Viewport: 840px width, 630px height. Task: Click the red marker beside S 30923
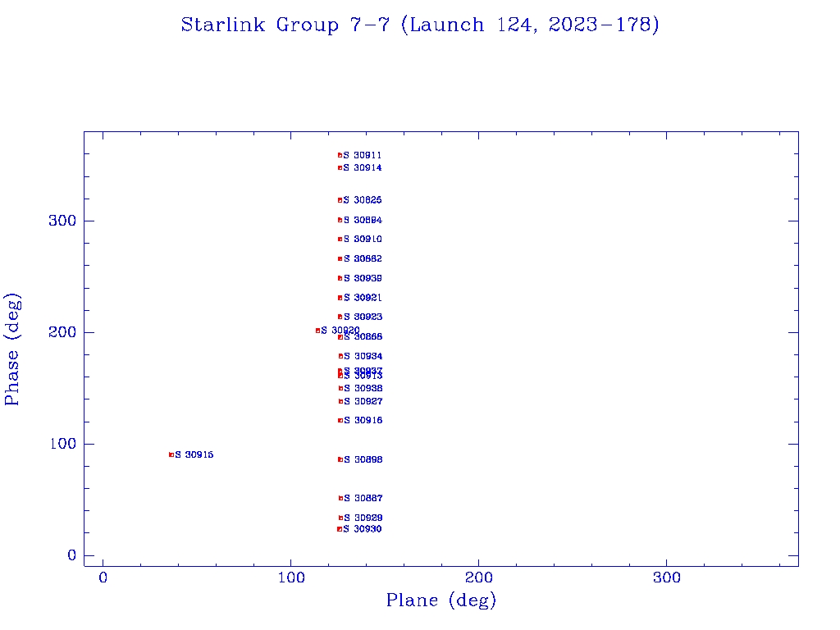[x=340, y=317]
